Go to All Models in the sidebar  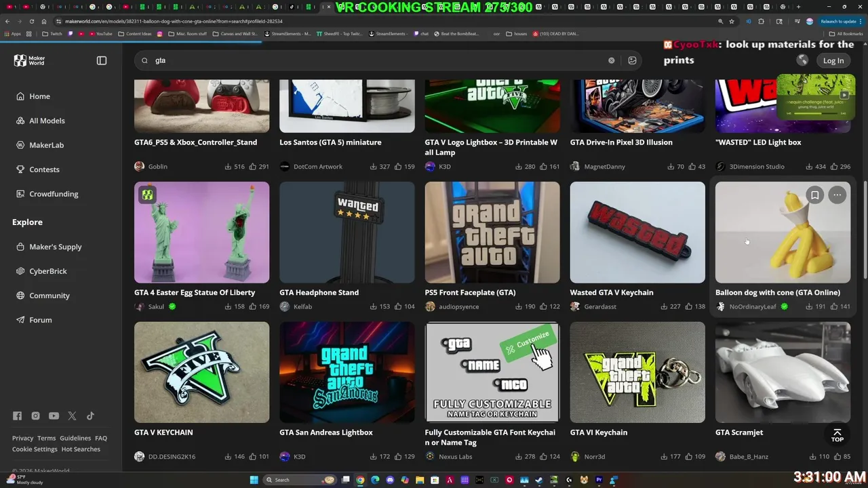click(x=47, y=121)
